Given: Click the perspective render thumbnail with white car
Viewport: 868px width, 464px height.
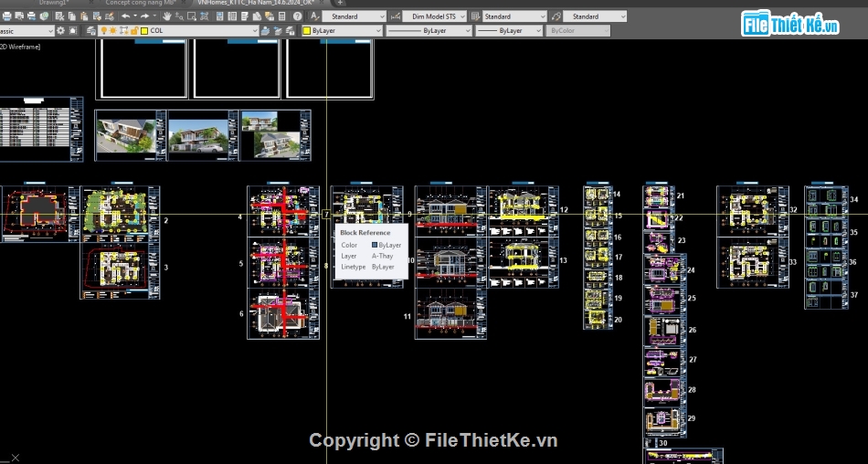Looking at the screenshot, I should click(203, 136).
